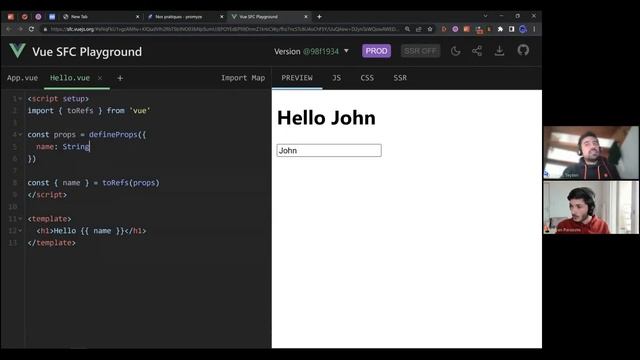Click the Hello John heading
Viewport: 640px width, 360px height.
(326, 118)
